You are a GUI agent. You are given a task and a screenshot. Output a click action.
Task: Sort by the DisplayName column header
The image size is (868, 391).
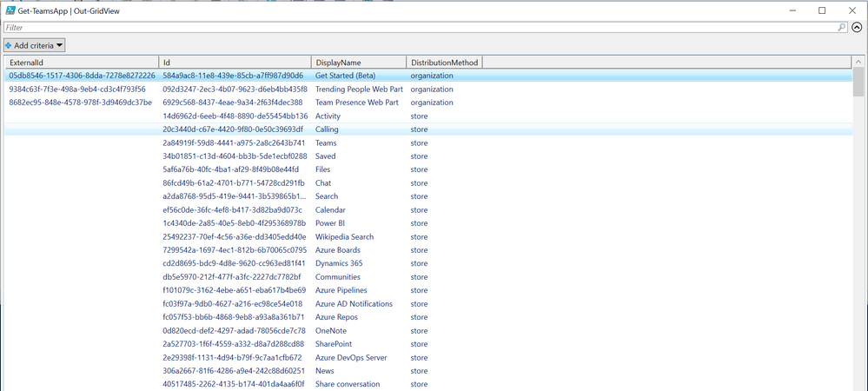click(359, 62)
